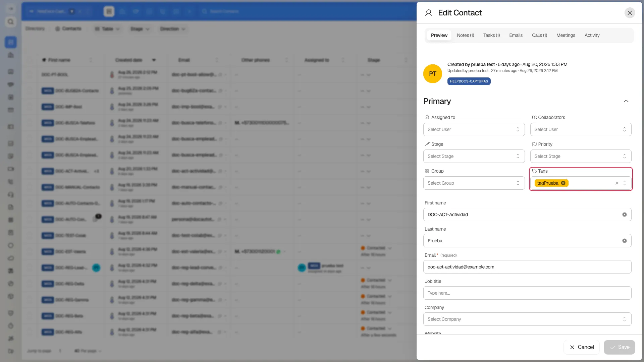Open the Direction filter in background list
644x362 pixels.
click(x=172, y=29)
